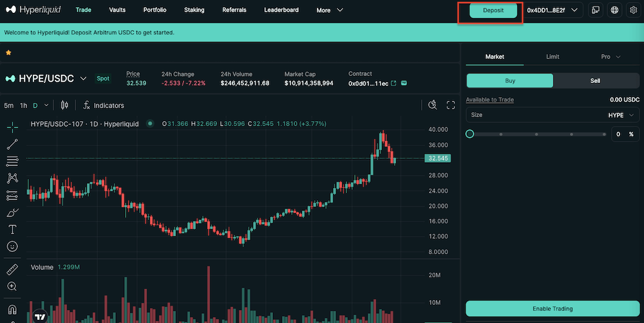Choose the D daily timeframe
Screen dimensions: 644x323
tap(35, 106)
